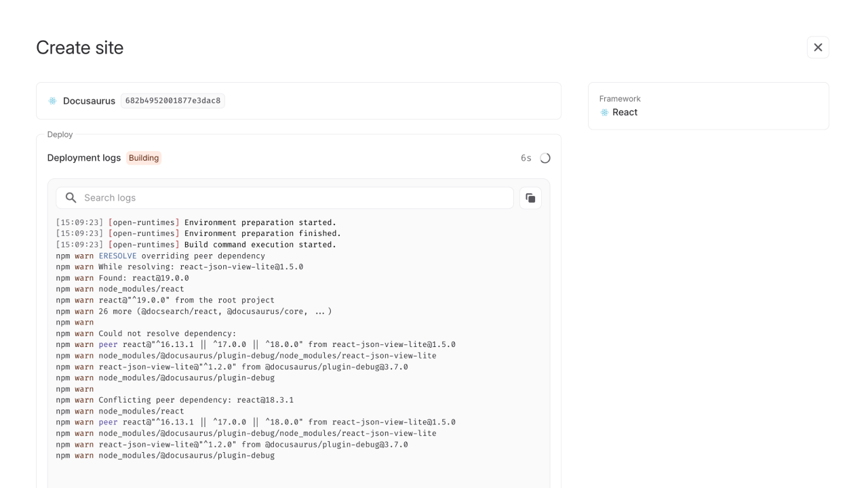This screenshot has height=488, width=868.
Task: Click the Found: react@19.0.0 line
Action: click(123, 278)
